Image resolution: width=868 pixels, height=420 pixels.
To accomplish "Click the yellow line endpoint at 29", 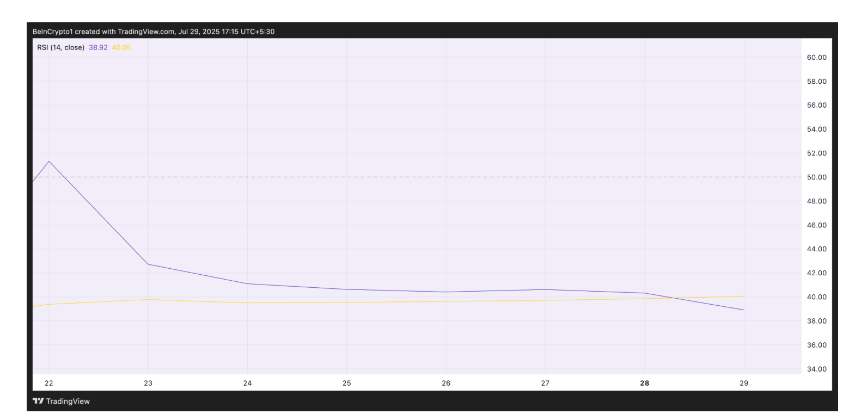I will point(743,297).
